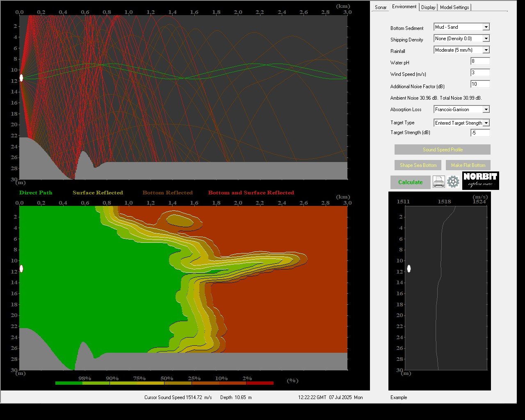Click the printer icon

[x=439, y=182]
